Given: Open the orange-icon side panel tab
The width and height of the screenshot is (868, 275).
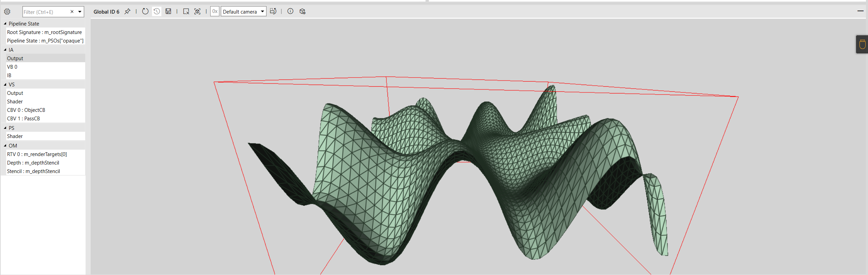Looking at the screenshot, I should pyautogui.click(x=862, y=45).
